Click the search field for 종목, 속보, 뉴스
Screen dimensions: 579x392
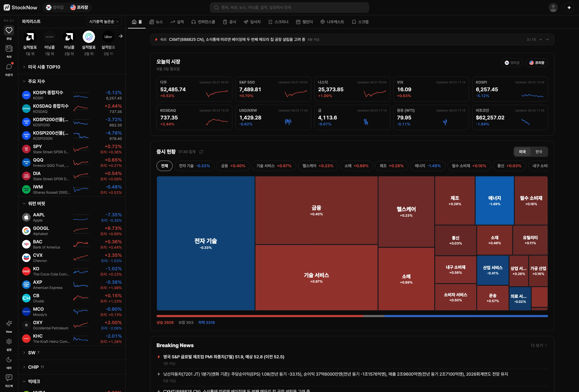[x=289, y=8]
